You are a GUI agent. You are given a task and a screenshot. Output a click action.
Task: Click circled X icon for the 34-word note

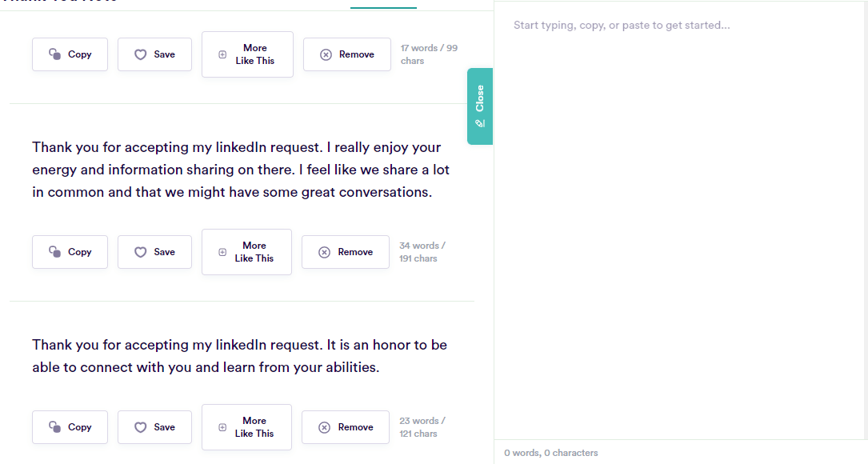point(324,252)
